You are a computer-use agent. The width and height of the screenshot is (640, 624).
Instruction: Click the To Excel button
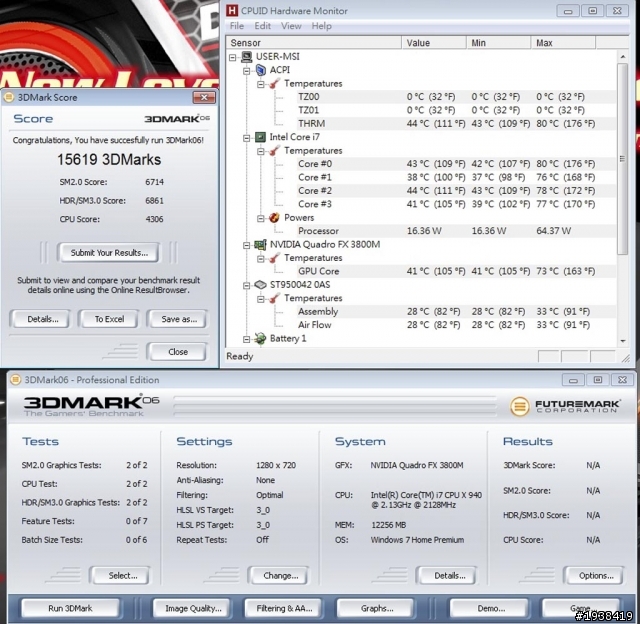109,319
